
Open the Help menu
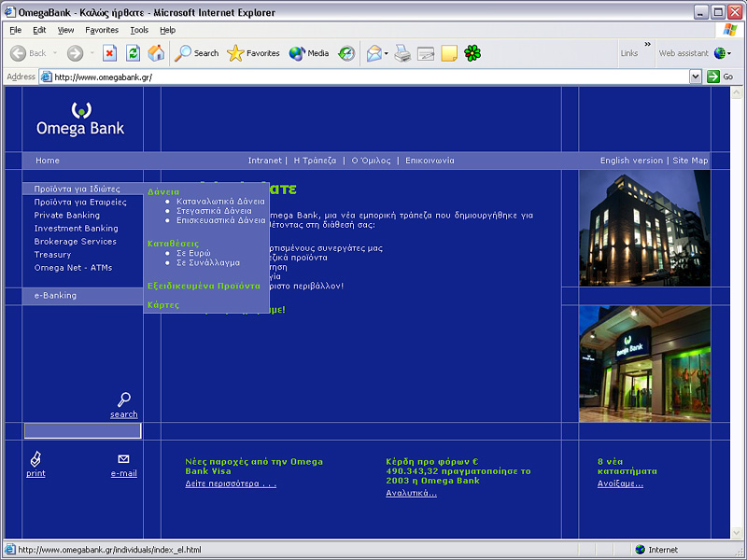[167, 30]
